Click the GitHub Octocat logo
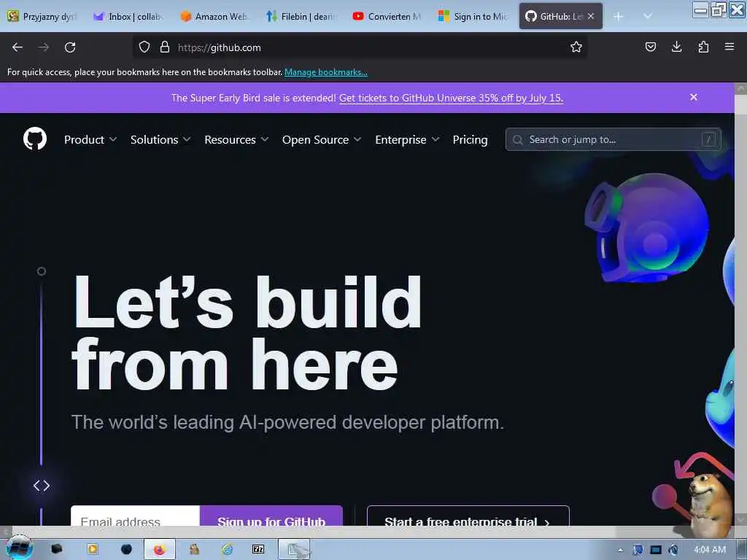The image size is (747, 560). coord(35,139)
